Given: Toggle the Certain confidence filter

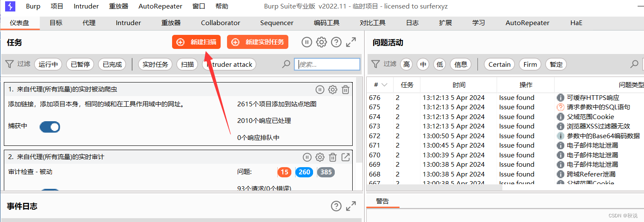Looking at the screenshot, I should coord(500,65).
